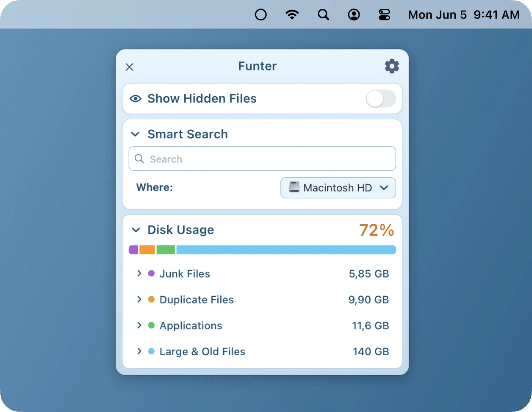Open the Macintosh HD location dropdown
The height and width of the screenshot is (412, 532).
(x=338, y=188)
